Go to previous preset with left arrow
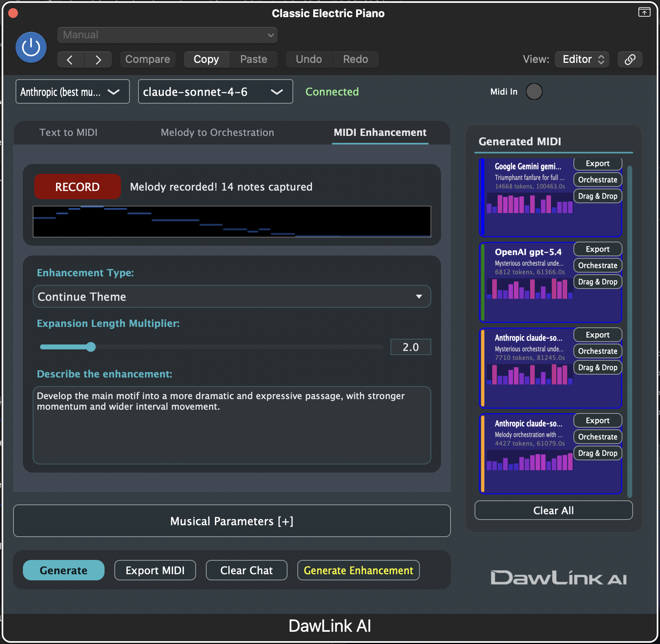This screenshot has height=644, width=660. click(71, 60)
